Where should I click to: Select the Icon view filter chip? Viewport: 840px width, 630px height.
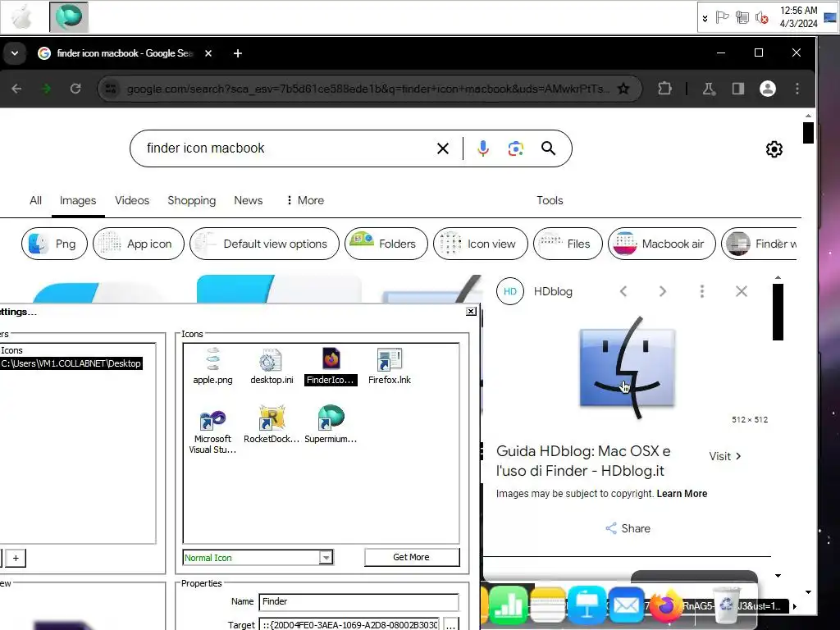click(481, 244)
